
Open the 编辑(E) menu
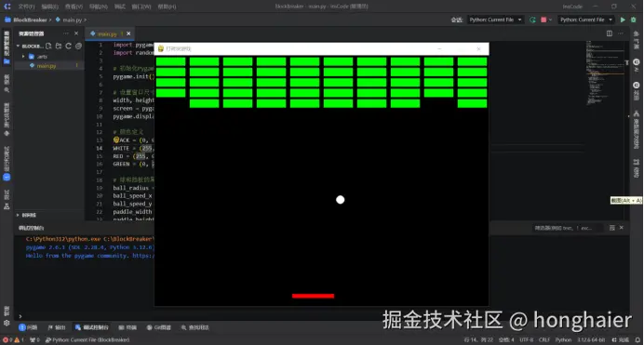(x=49, y=7)
